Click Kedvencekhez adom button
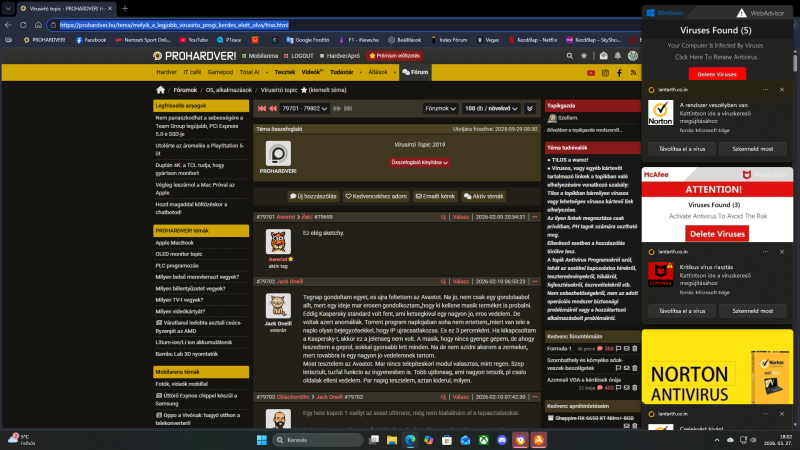The image size is (800, 450). 376,196
